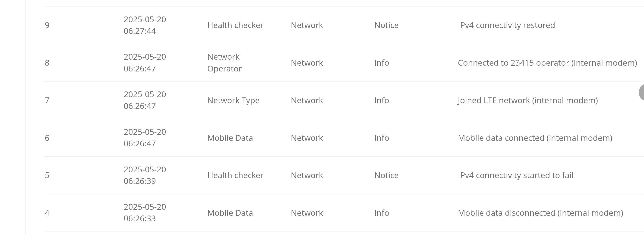Click the Notice severity in row 9
The image size is (644, 235).
click(386, 25)
